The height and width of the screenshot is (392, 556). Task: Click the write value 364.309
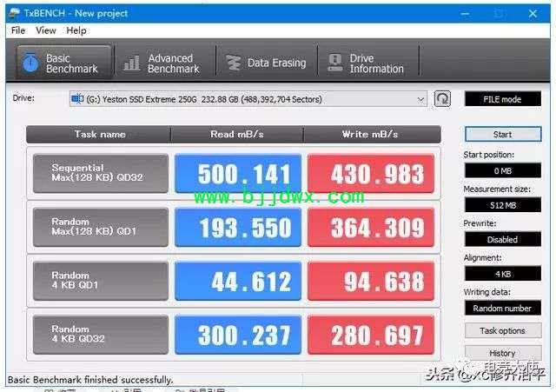[x=371, y=227]
